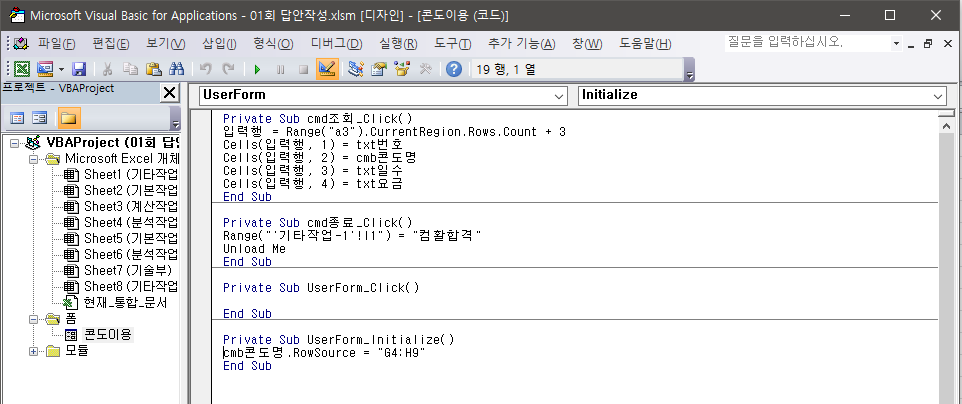Toggle Folders view in the project panel

(68, 118)
